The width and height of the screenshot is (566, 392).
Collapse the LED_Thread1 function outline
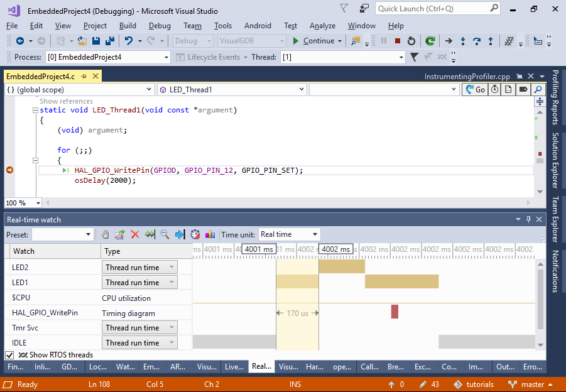tap(35, 110)
